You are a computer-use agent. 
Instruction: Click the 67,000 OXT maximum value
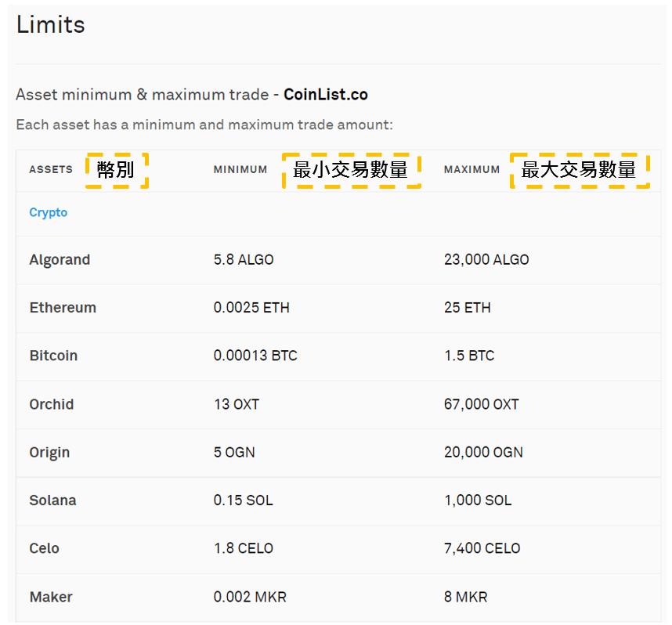pyautogui.click(x=481, y=404)
